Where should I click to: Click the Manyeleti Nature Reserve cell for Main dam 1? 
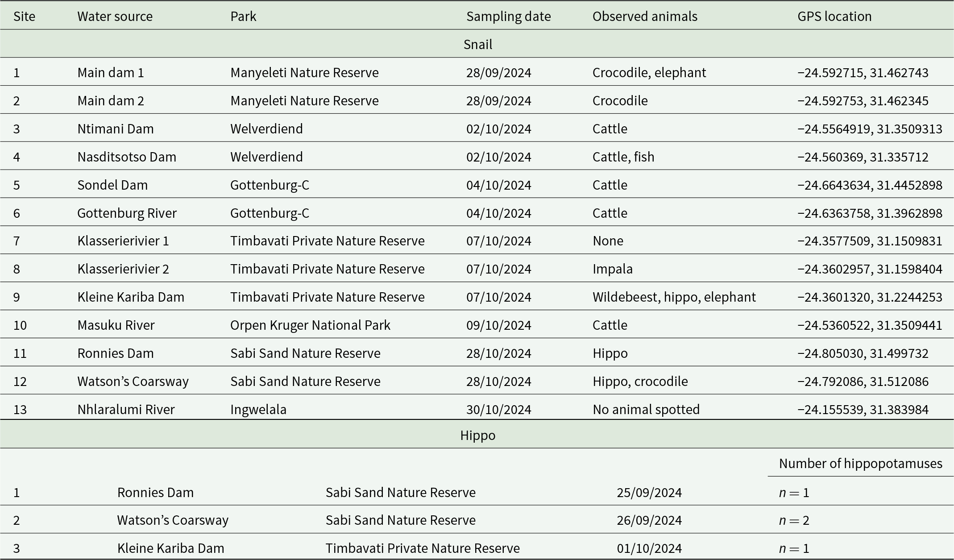tap(304, 73)
